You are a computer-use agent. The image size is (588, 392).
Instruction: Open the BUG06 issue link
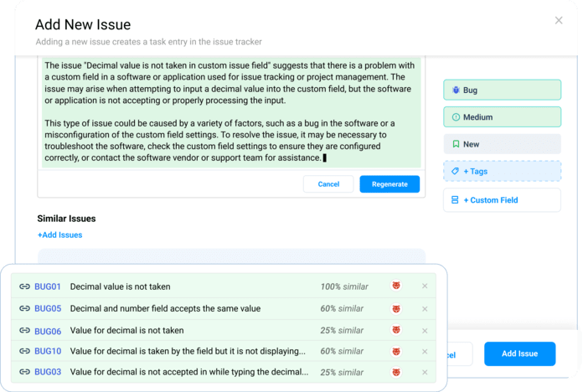coord(48,331)
